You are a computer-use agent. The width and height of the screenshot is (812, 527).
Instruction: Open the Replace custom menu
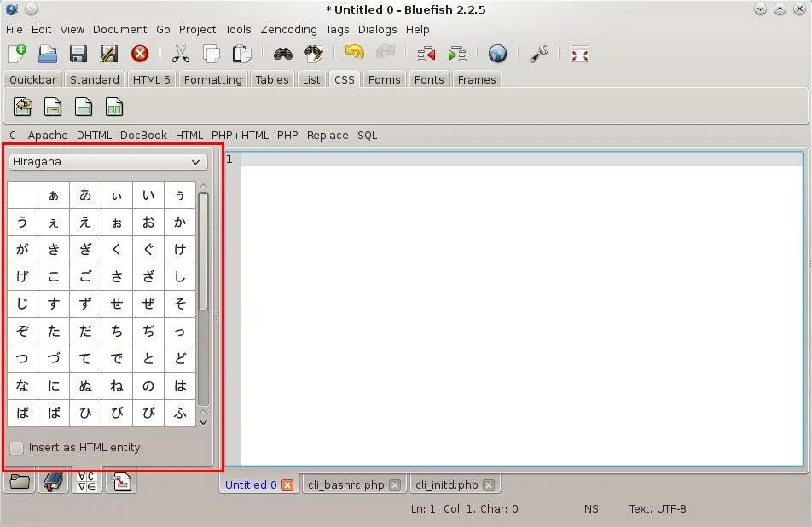[x=328, y=136]
